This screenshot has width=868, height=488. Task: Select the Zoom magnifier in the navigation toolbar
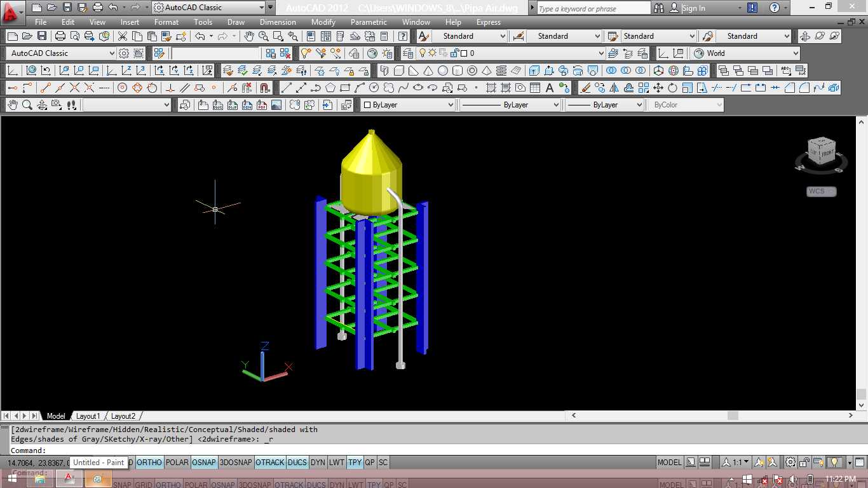27,105
